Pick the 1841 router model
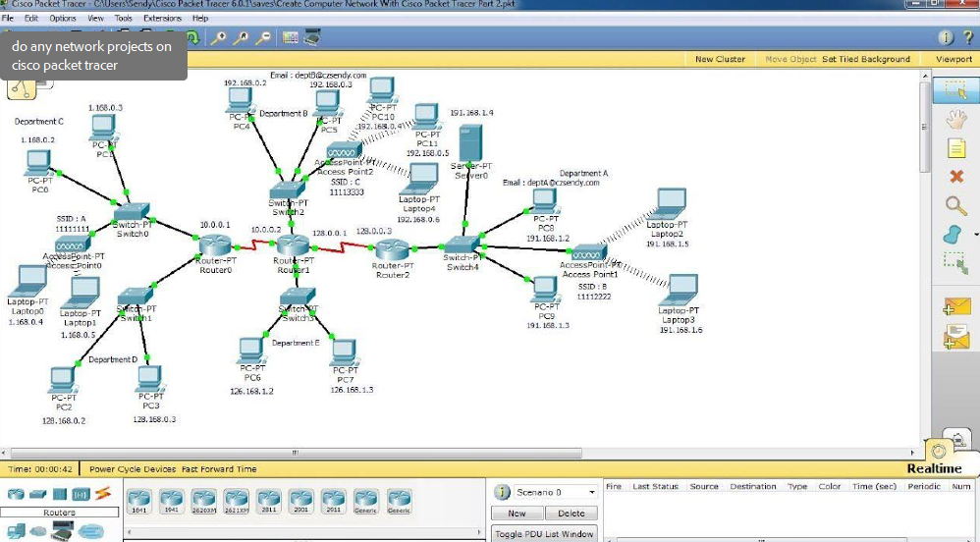This screenshot has width=980, height=542. pyautogui.click(x=138, y=502)
